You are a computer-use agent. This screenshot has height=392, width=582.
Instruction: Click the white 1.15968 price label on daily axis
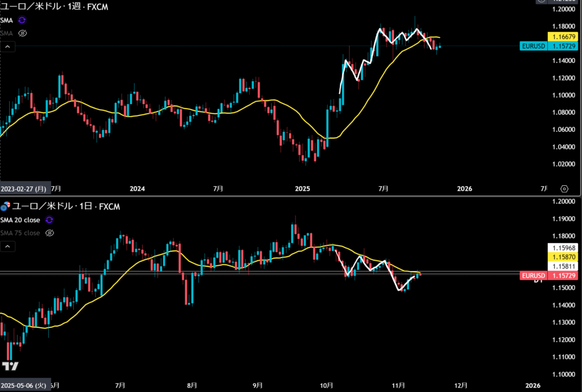[x=563, y=248]
